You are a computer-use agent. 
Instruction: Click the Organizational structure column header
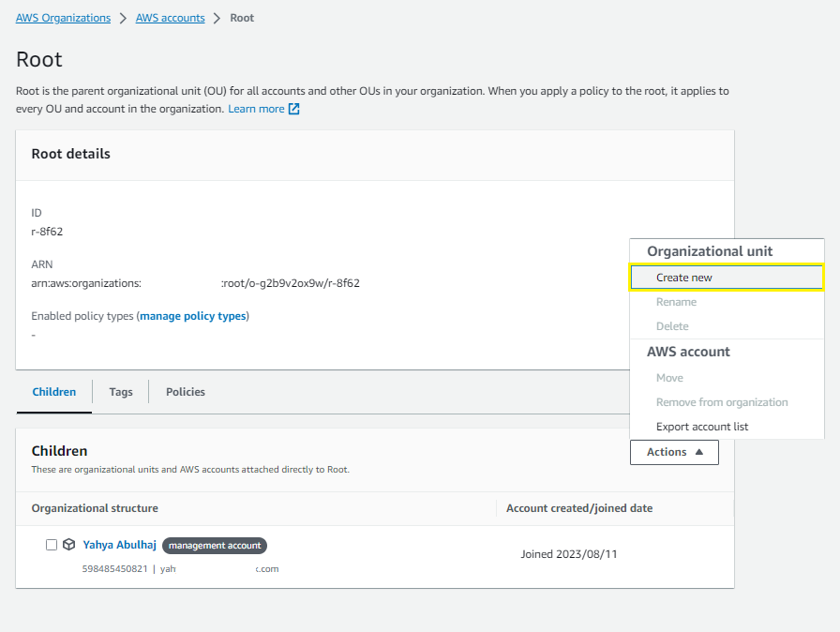[x=95, y=508]
